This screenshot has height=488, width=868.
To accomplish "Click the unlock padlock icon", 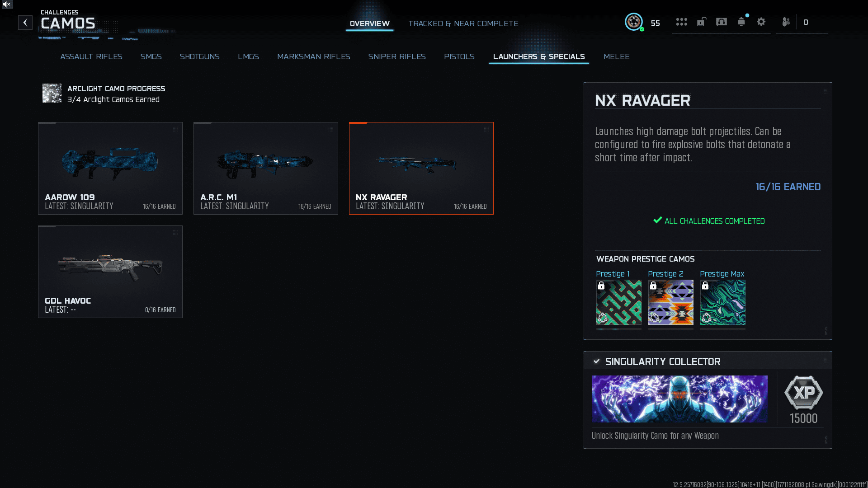I will click(701, 22).
